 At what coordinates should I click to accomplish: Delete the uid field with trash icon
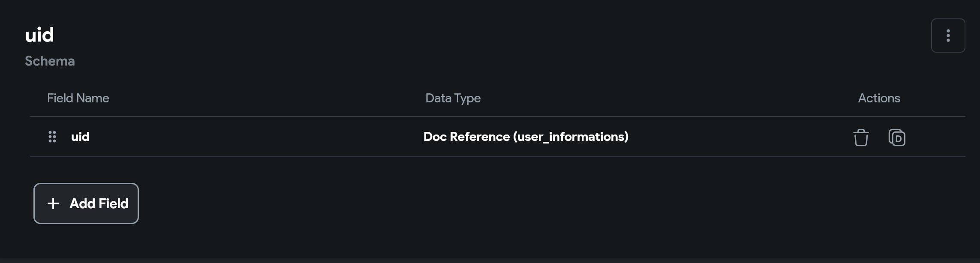point(861,137)
